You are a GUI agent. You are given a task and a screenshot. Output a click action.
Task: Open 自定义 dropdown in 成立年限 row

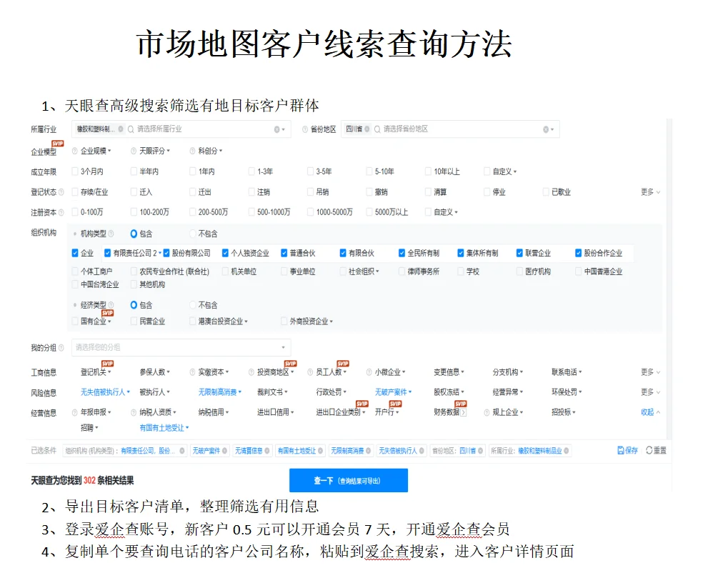tap(504, 171)
